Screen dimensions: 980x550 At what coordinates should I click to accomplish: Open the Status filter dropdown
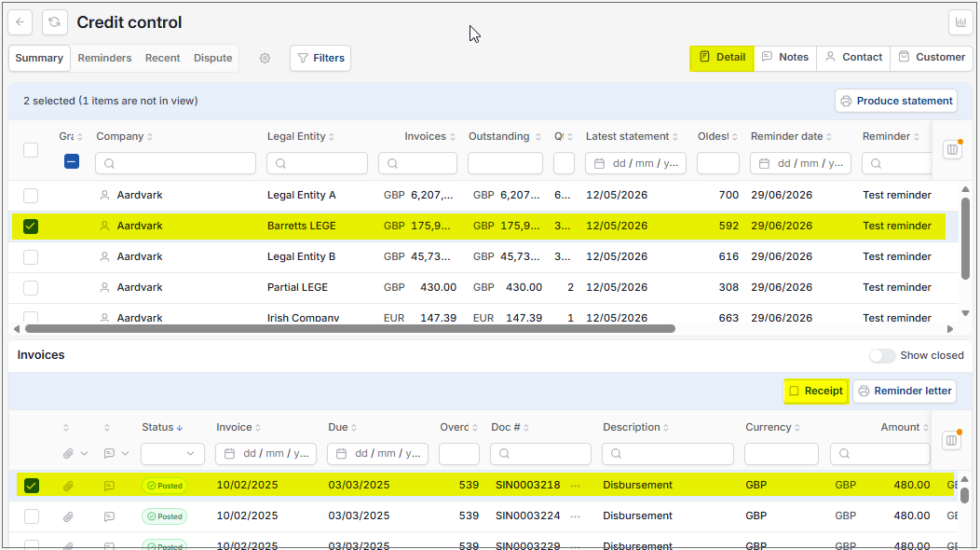click(x=173, y=454)
